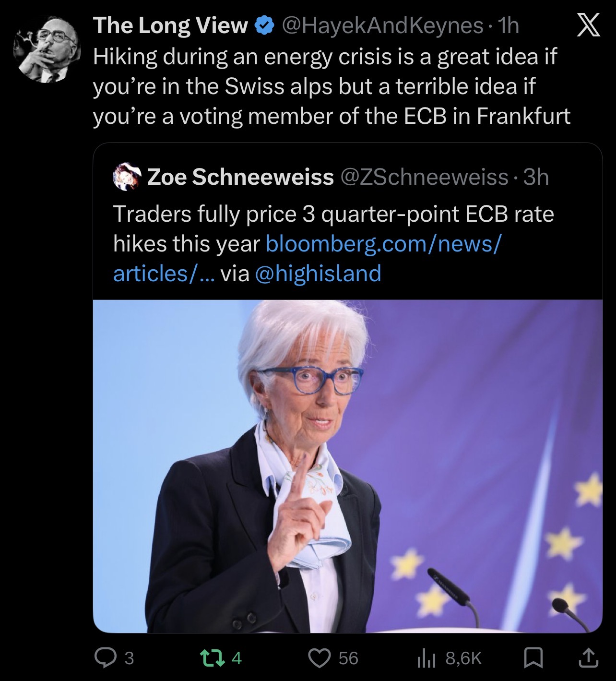Click the 3h timestamp on quoted tweet
Screen dimensions: 616x681
coord(536,177)
